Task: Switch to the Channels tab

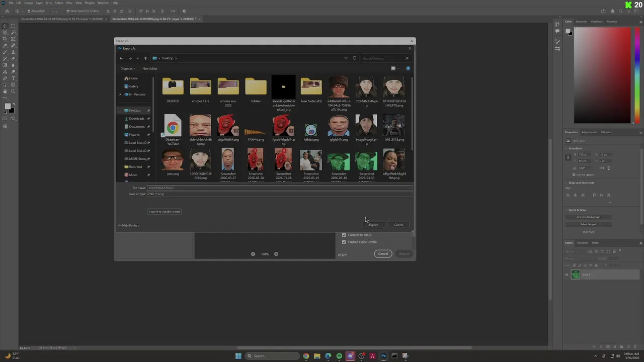Action: 582,243
